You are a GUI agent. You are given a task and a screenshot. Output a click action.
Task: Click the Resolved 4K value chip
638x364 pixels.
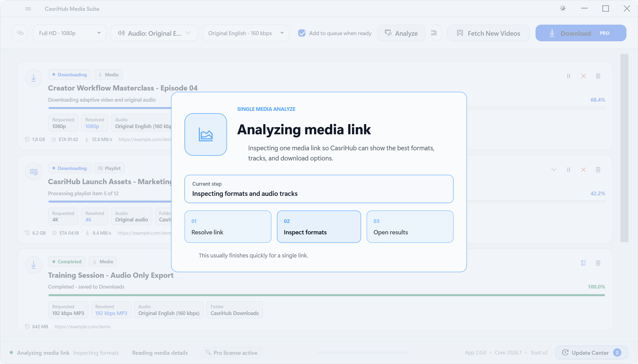point(95,216)
